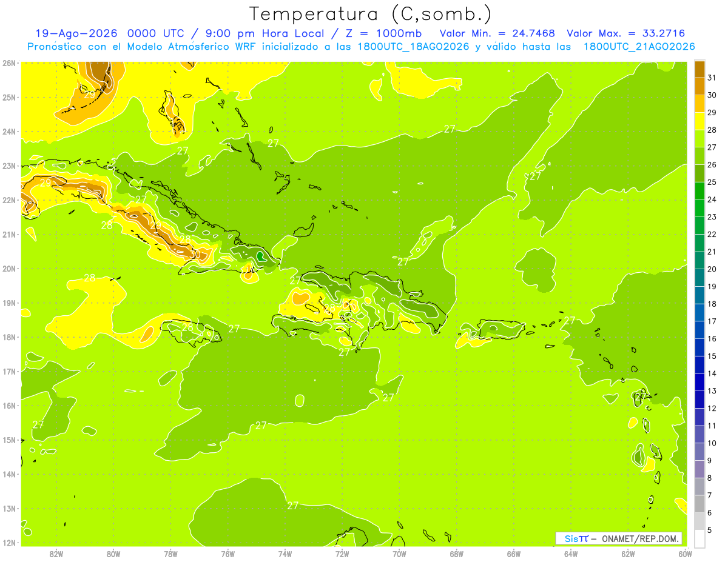The width and height of the screenshot is (728, 562).
Task: Click the "64W" longitude axis label
Action: point(571,554)
